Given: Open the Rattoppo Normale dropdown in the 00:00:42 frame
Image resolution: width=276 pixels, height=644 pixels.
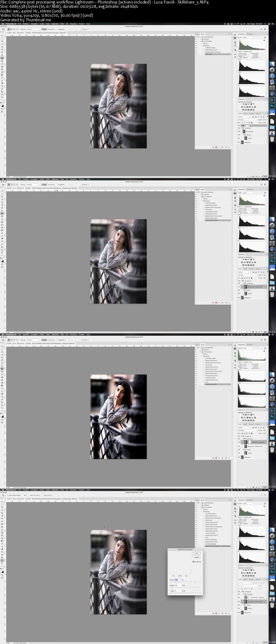Looking at the screenshot, I should tap(33, 29).
